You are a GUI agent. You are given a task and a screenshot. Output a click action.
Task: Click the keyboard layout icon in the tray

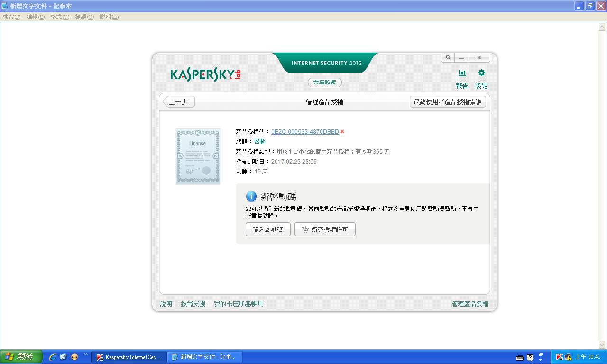[521, 357]
